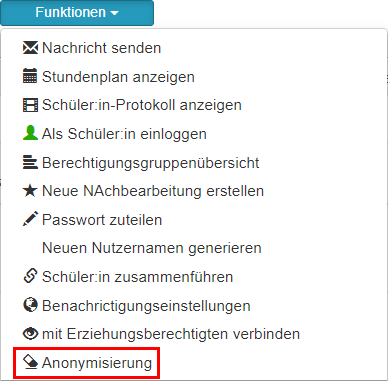Click the caret arrow on Funktionen
This screenshot has width=388, height=381.
tap(114, 13)
